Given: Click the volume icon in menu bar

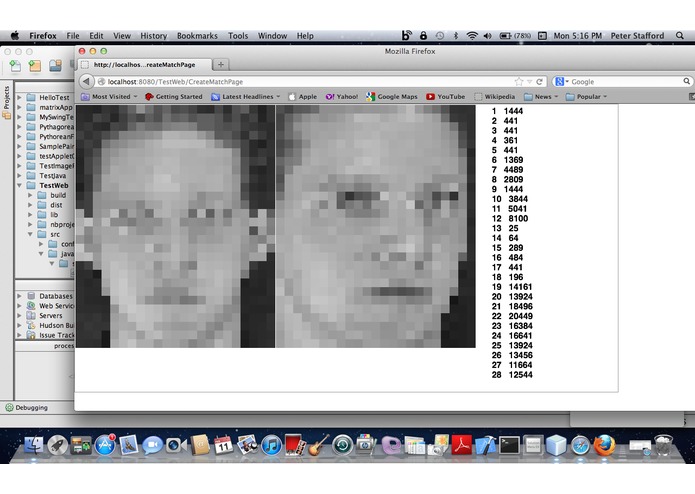Looking at the screenshot, I should pos(488,36).
